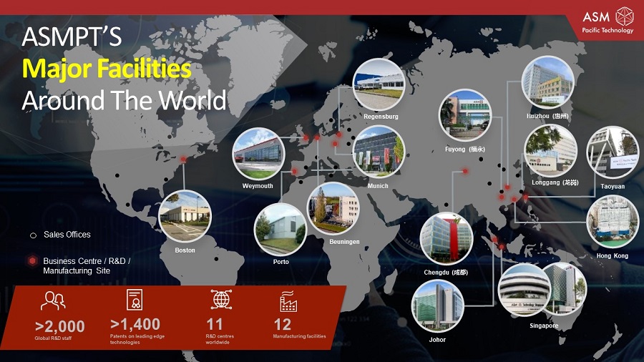Click the manufacturing facilities factory icon
Viewport: 644px width, 362px height.
[x=288, y=302]
